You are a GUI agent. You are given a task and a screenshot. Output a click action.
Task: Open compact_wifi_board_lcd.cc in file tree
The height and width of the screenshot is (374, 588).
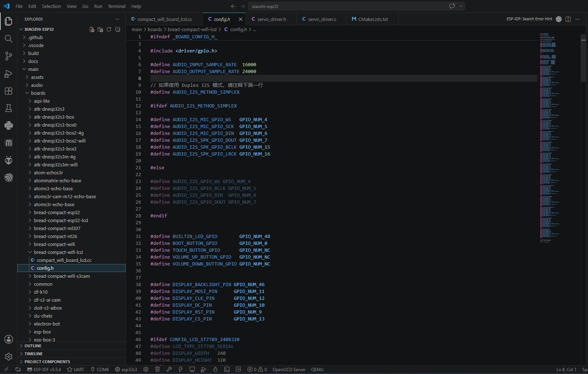(64, 260)
